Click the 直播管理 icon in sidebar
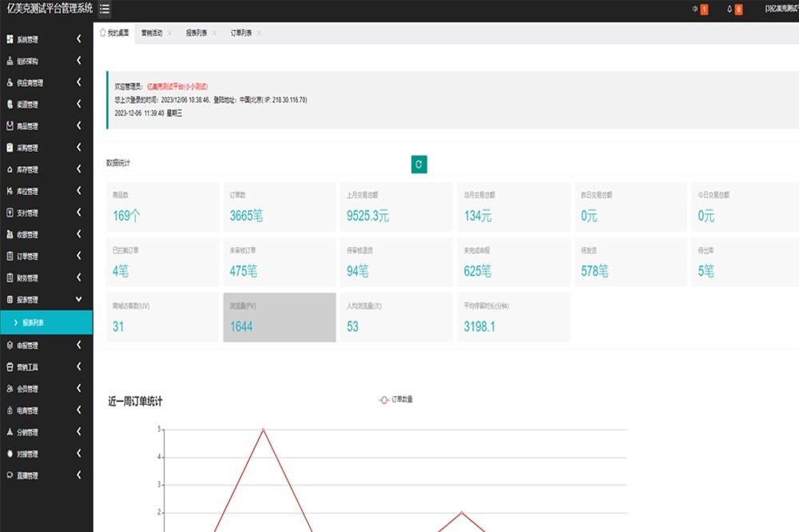The height and width of the screenshot is (532, 799). pos(10,476)
